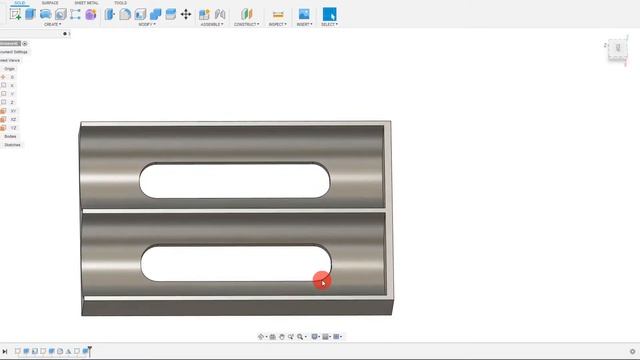The height and width of the screenshot is (360, 640).
Task: Click the ViewCube in the corner
Action: coord(617,50)
